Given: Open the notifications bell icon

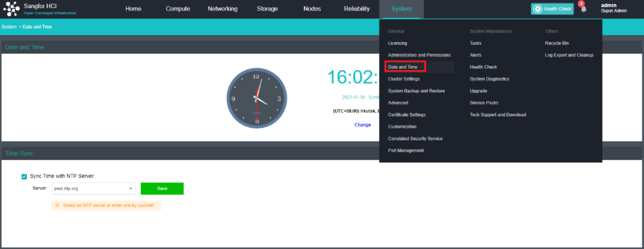Looking at the screenshot, I should coord(583,9).
